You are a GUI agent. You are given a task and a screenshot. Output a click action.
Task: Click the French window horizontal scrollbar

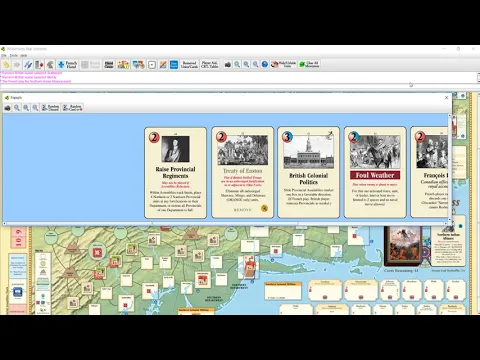tap(225, 223)
